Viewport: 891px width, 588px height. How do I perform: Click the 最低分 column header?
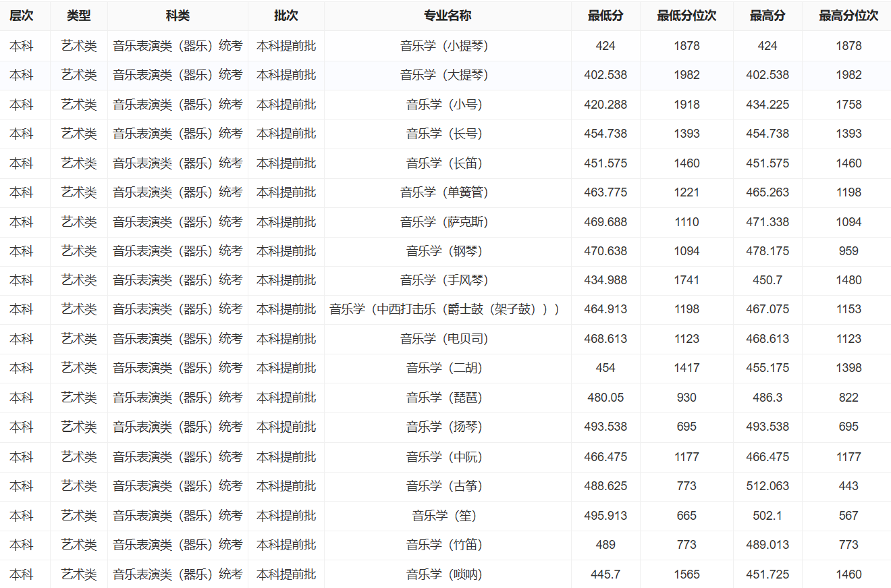pyautogui.click(x=605, y=16)
